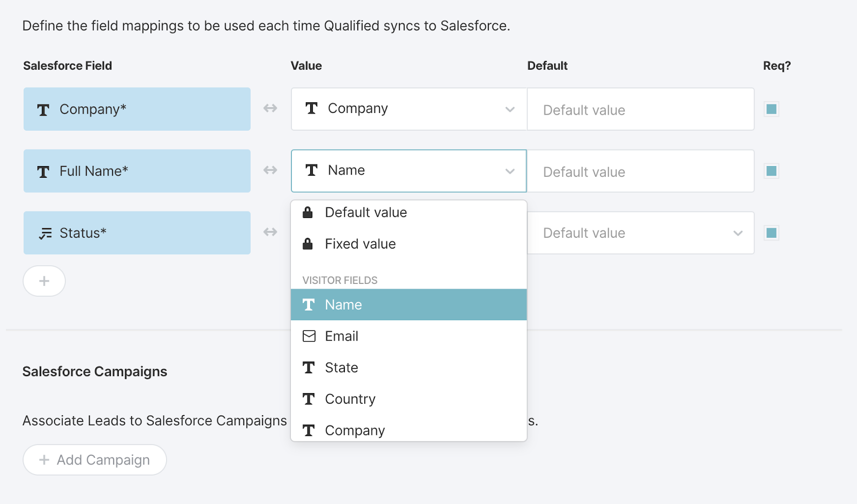Click the sync arrows next to Full Name
Viewport: 857px width, 504px height.
click(270, 170)
